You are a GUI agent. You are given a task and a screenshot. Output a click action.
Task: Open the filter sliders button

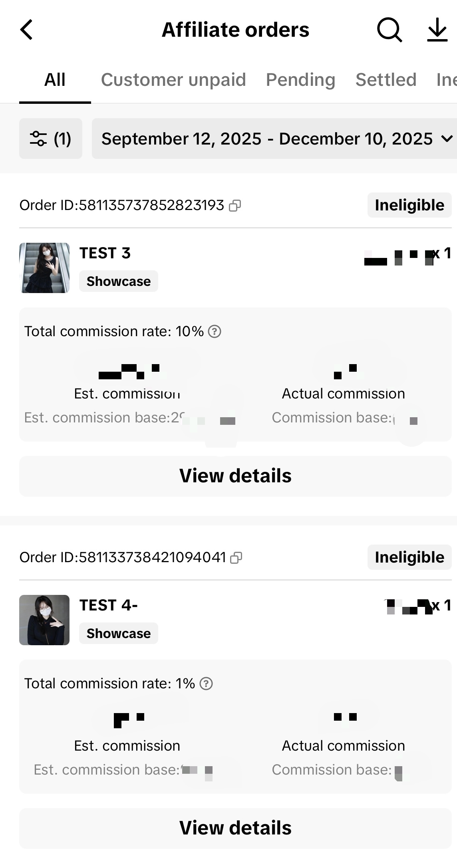pyautogui.click(x=51, y=139)
